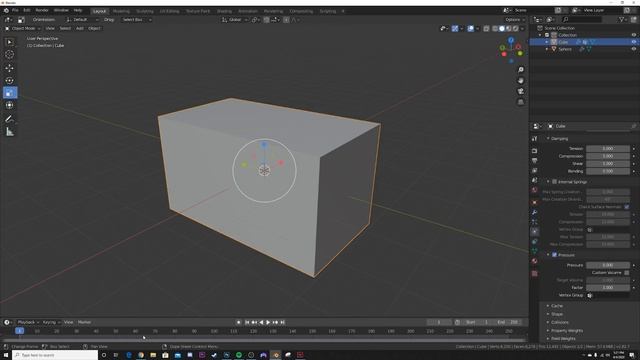Select the Cursor tool in the viewport toolbar
640x360 pixels.
[9, 54]
